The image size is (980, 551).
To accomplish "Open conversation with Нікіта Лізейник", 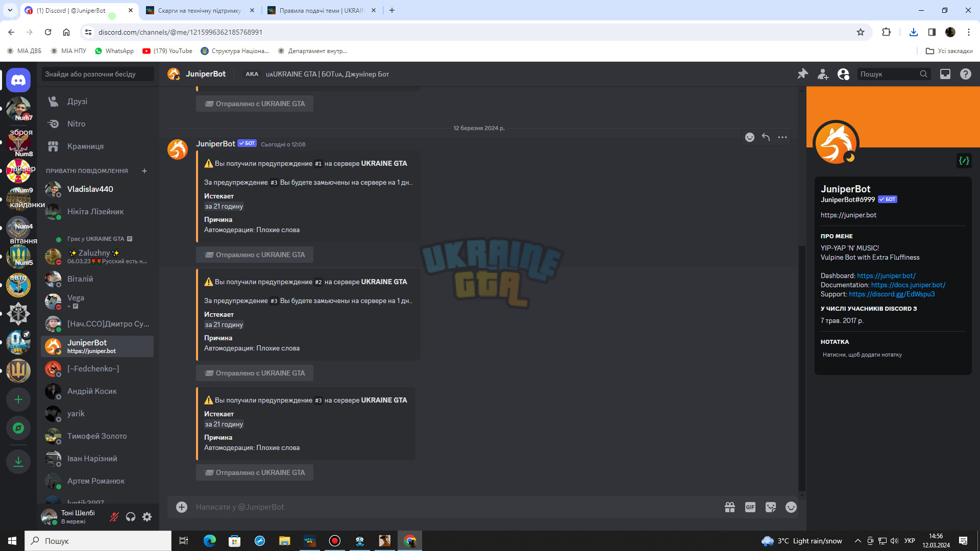I will [x=97, y=212].
